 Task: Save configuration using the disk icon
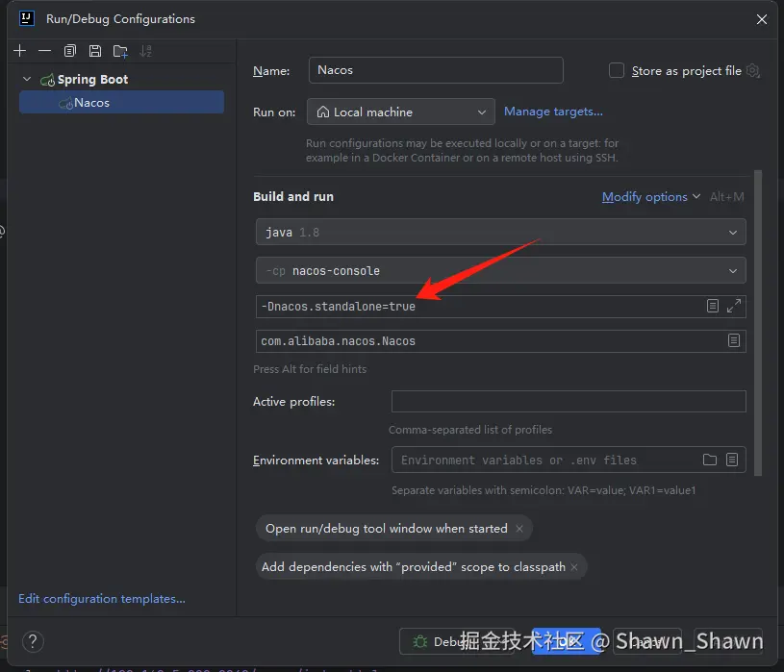pos(95,51)
